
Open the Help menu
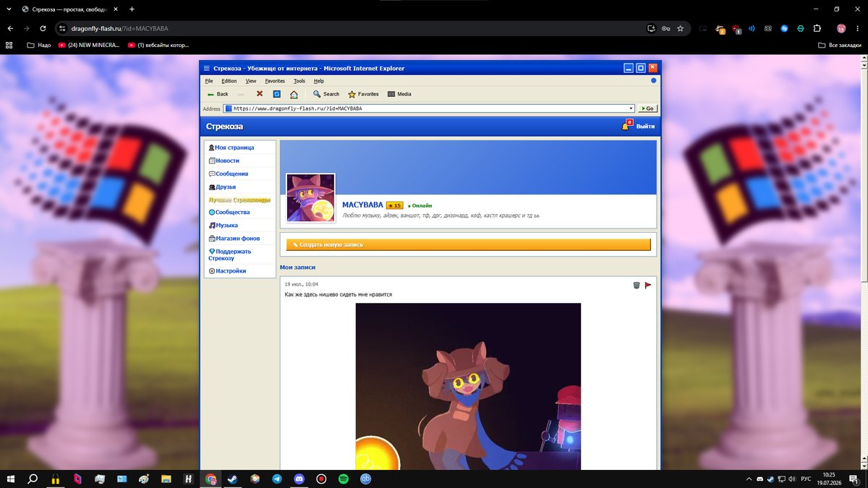(319, 81)
